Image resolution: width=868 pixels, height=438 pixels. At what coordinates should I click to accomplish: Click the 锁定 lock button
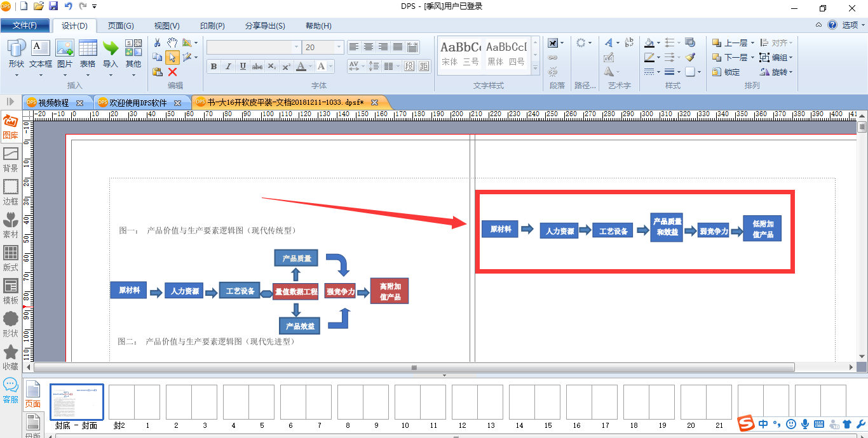coord(726,72)
